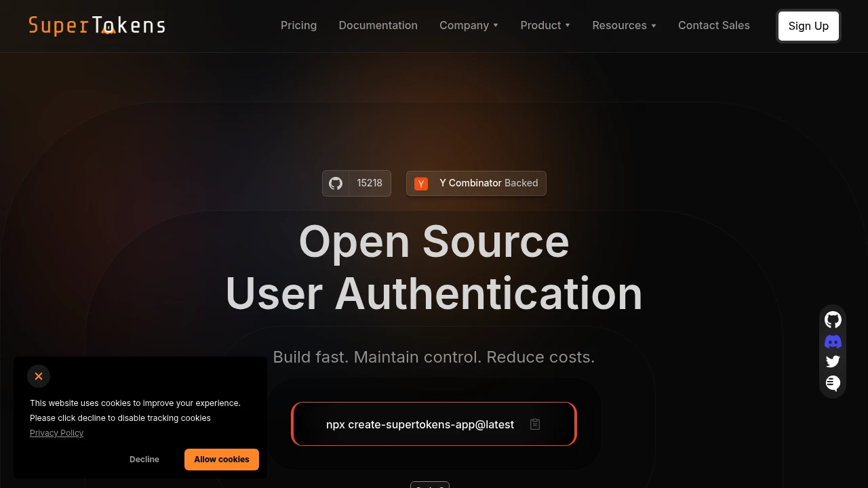The width and height of the screenshot is (868, 488).
Task: Open the Discord icon in the side social bar
Action: pyautogui.click(x=833, y=342)
